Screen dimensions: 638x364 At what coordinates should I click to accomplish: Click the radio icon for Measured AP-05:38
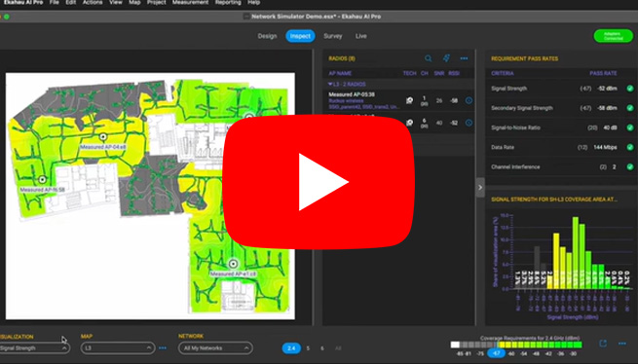coord(409,100)
